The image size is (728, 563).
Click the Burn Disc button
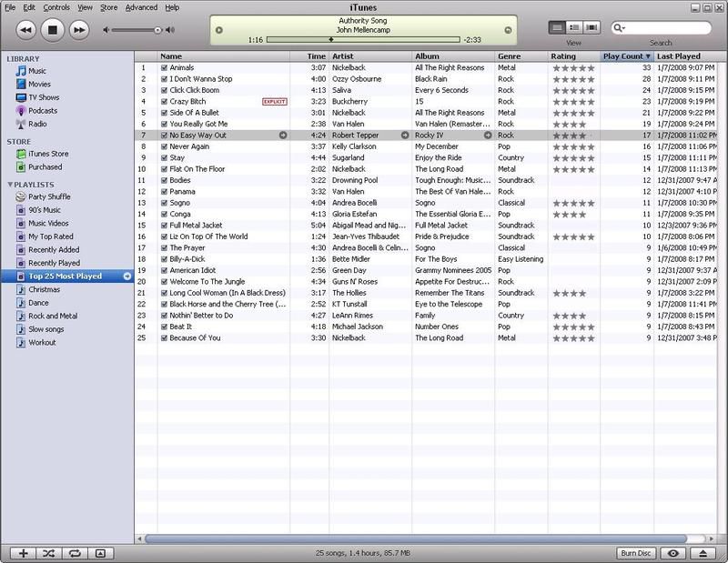635,553
